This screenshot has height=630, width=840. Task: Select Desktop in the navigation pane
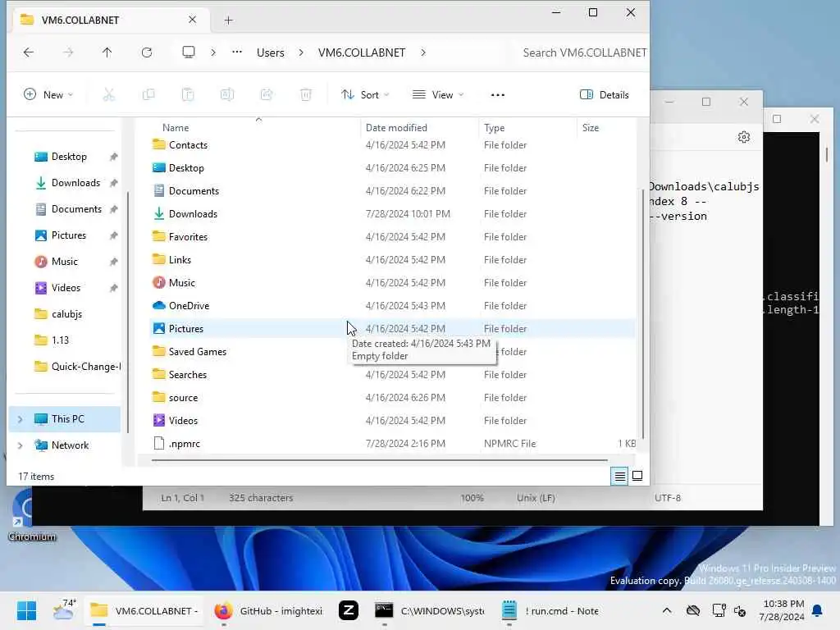pyautogui.click(x=69, y=157)
